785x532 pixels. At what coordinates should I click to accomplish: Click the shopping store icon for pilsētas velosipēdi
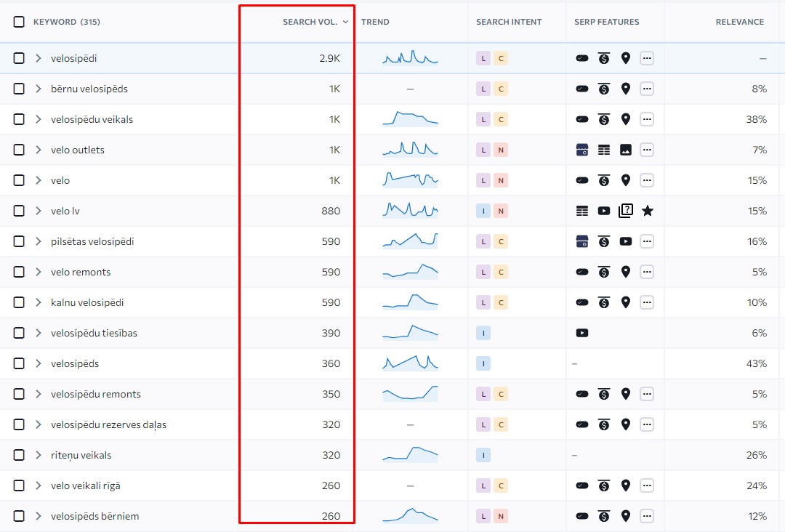[581, 241]
